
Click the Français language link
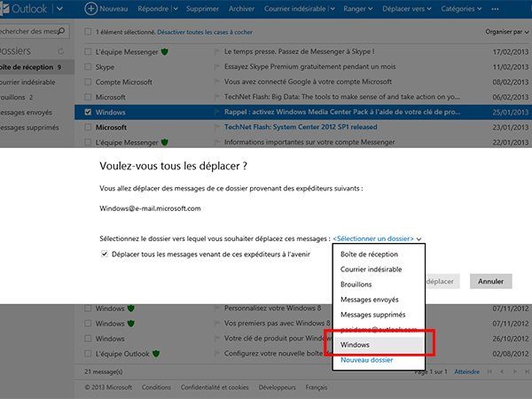click(x=317, y=387)
